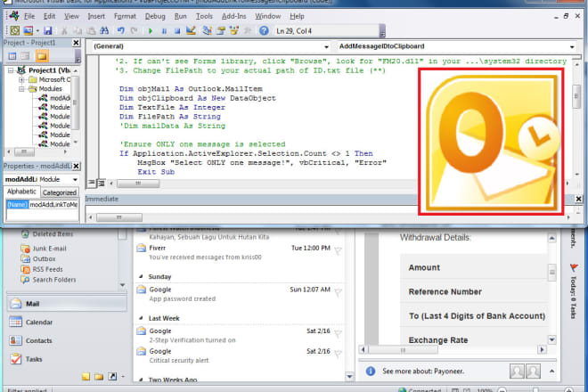Select the Junk E-mail folder
The width and height of the screenshot is (588, 392).
pyautogui.click(x=44, y=249)
